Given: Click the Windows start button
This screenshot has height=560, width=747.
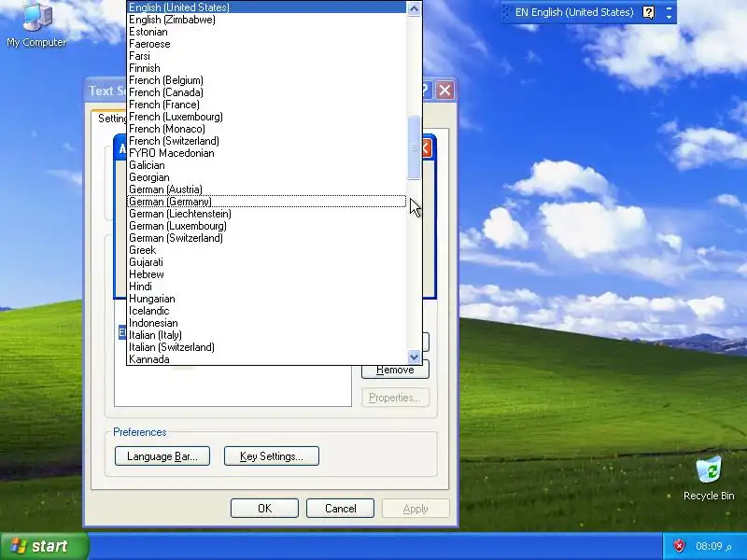Looking at the screenshot, I should 44,546.
